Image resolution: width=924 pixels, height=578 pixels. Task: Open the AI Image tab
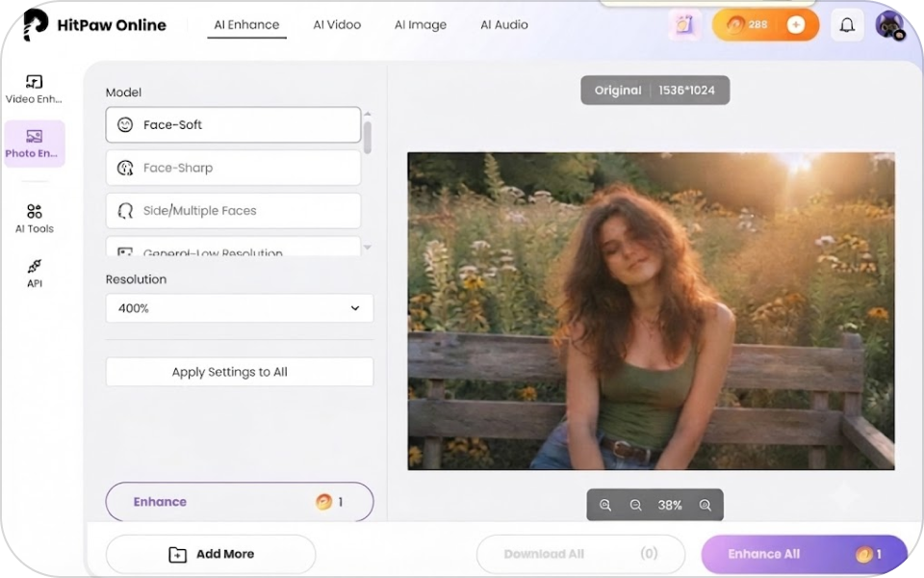point(421,25)
